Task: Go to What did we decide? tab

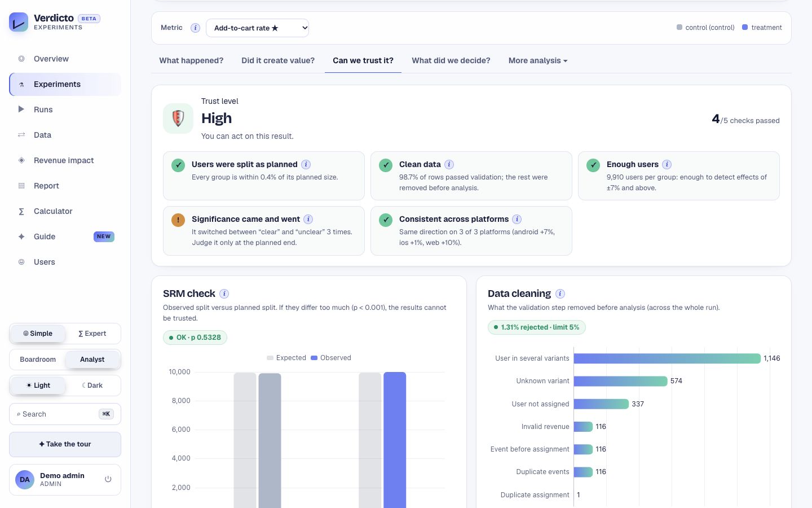Action: tap(451, 60)
